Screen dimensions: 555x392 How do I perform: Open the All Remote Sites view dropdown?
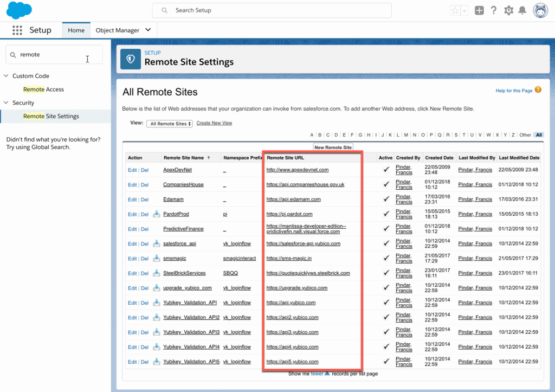pos(170,123)
